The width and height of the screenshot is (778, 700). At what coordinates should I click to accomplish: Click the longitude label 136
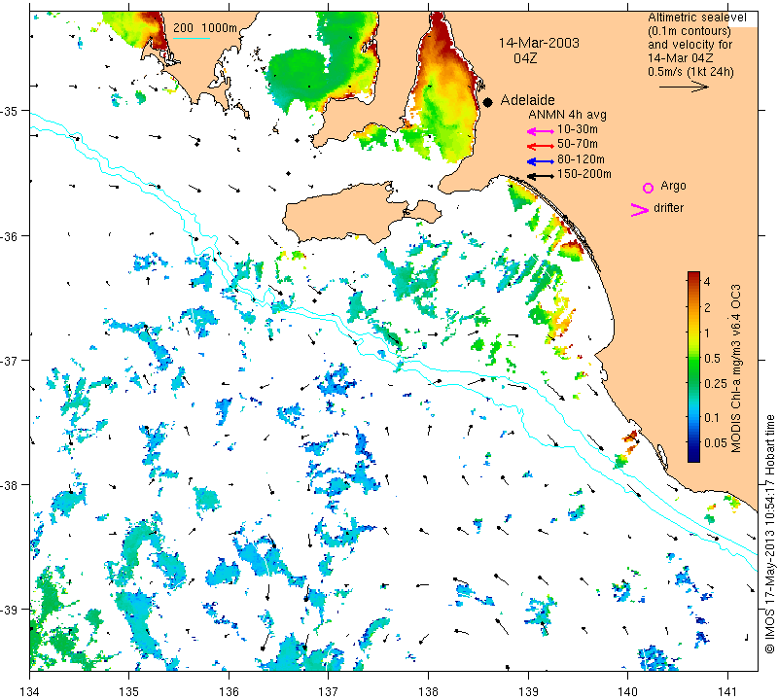click(x=229, y=691)
